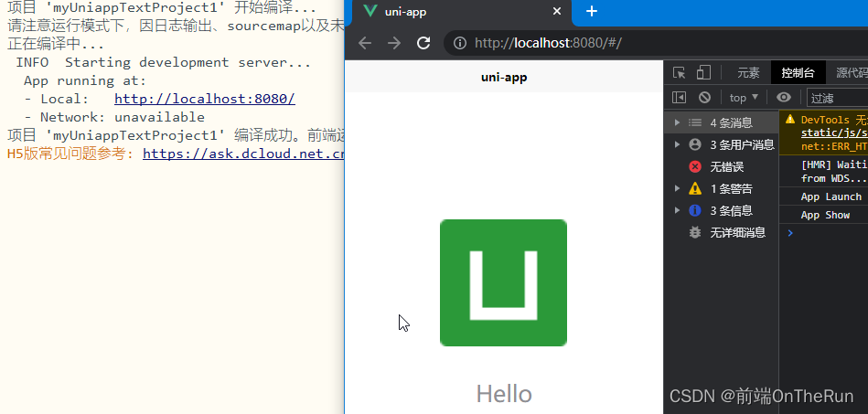Click the yellow warning icon beside 1 条警告
The height and width of the screenshot is (414, 868).
[695, 189]
